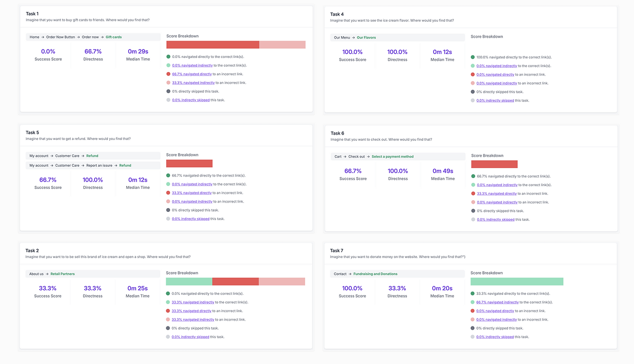This screenshot has width=634, height=364.
Task: Open Task 7's '0.0% indirectly skipped' link
Action: [495, 337]
